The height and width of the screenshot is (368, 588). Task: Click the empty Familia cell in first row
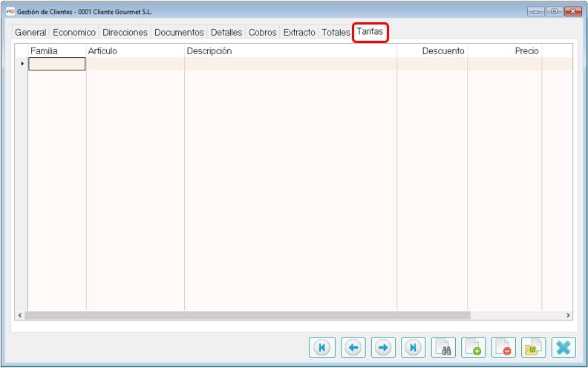57,64
